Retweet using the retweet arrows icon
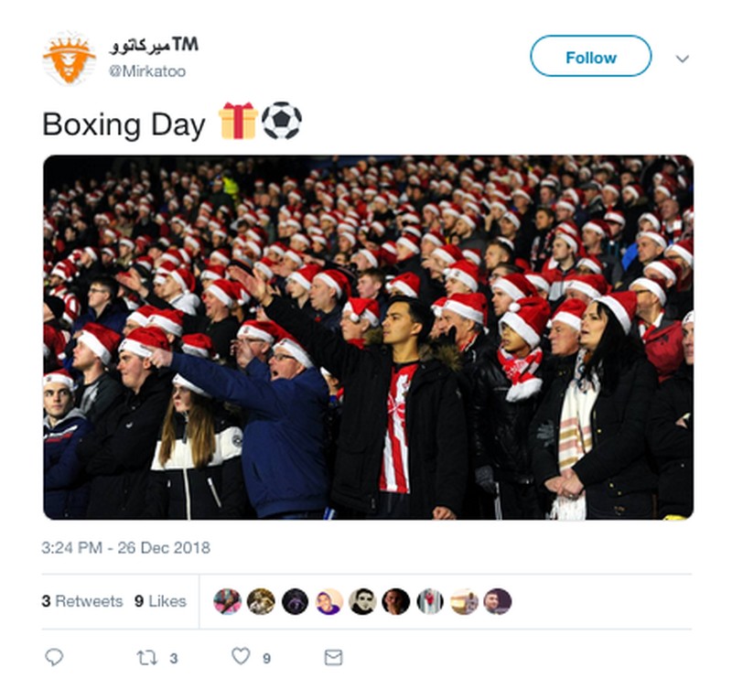 pos(146,658)
